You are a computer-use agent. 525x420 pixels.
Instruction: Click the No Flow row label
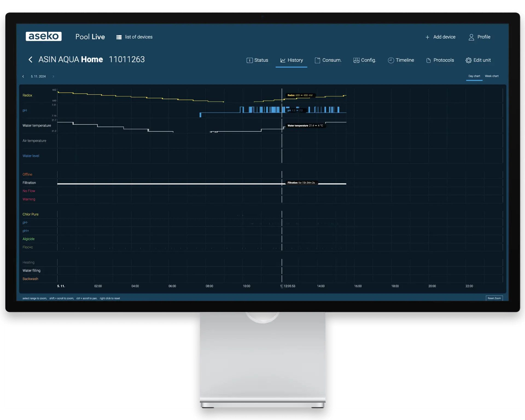pyautogui.click(x=29, y=191)
